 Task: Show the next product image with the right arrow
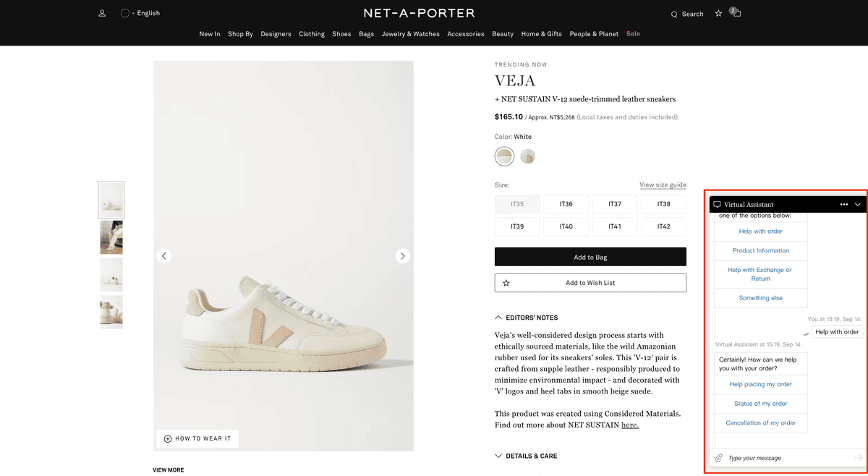pos(403,255)
